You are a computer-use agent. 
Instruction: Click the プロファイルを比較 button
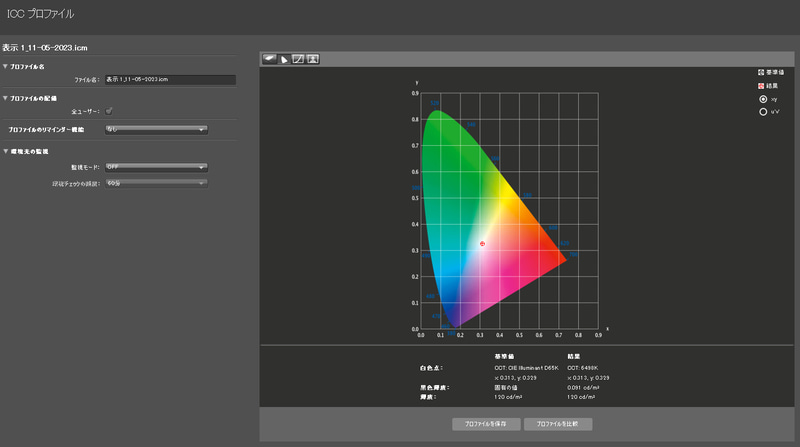coord(558,424)
